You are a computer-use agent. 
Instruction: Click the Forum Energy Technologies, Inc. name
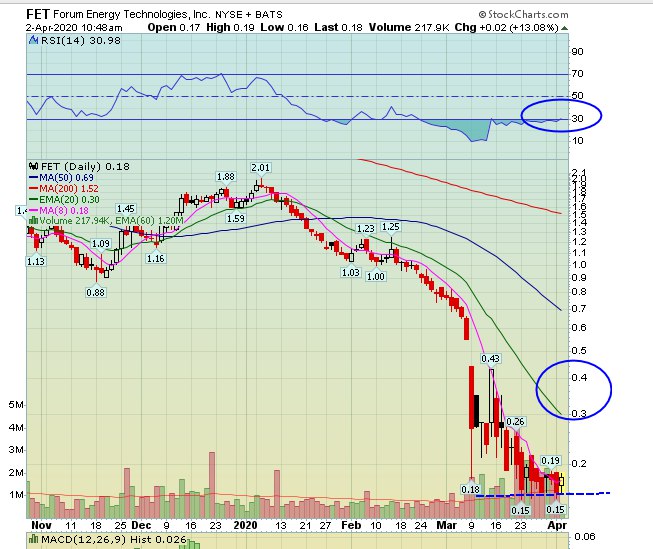click(132, 15)
